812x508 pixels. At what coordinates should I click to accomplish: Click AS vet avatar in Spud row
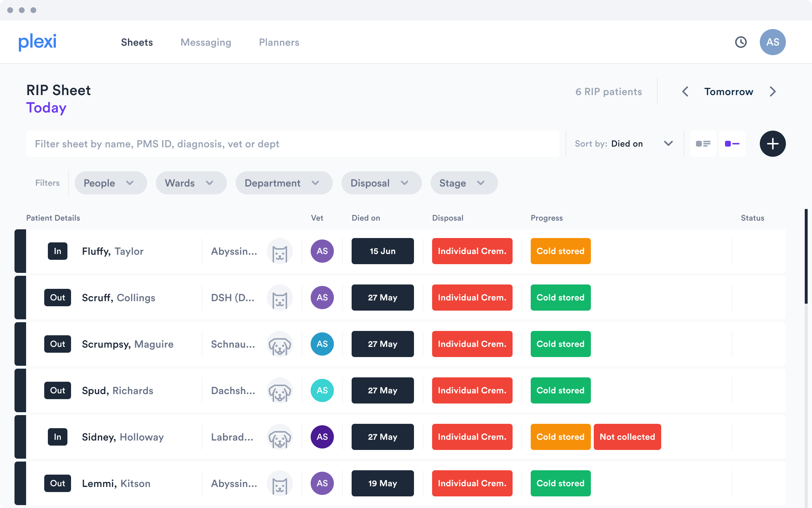point(322,390)
